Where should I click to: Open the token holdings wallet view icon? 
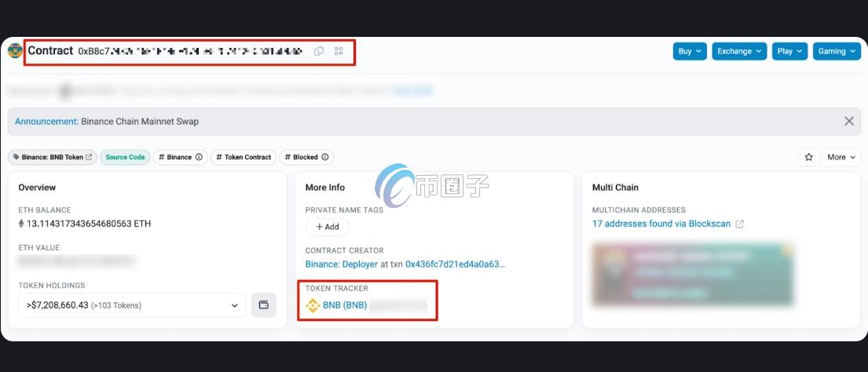click(264, 305)
